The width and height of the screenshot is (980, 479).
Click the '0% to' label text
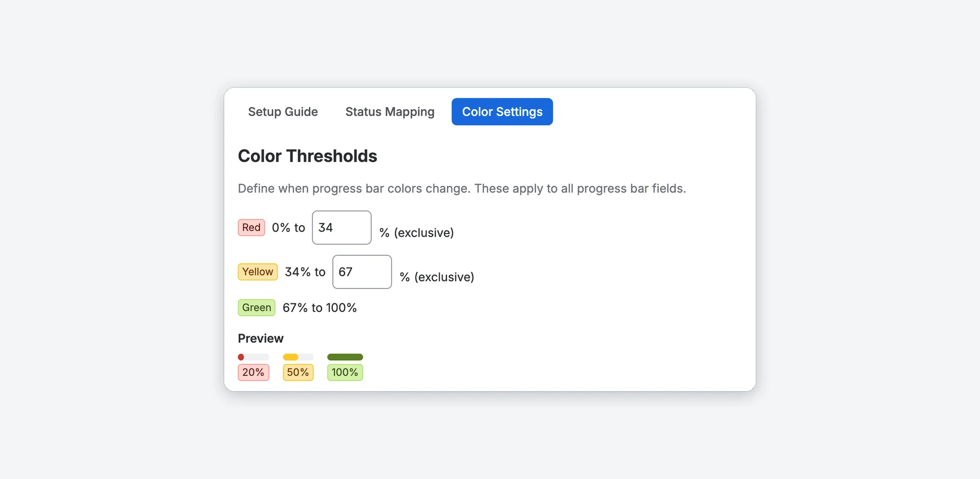[x=289, y=228]
